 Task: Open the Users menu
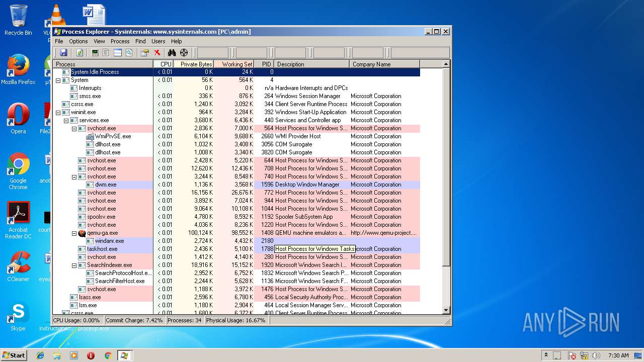coord(158,41)
